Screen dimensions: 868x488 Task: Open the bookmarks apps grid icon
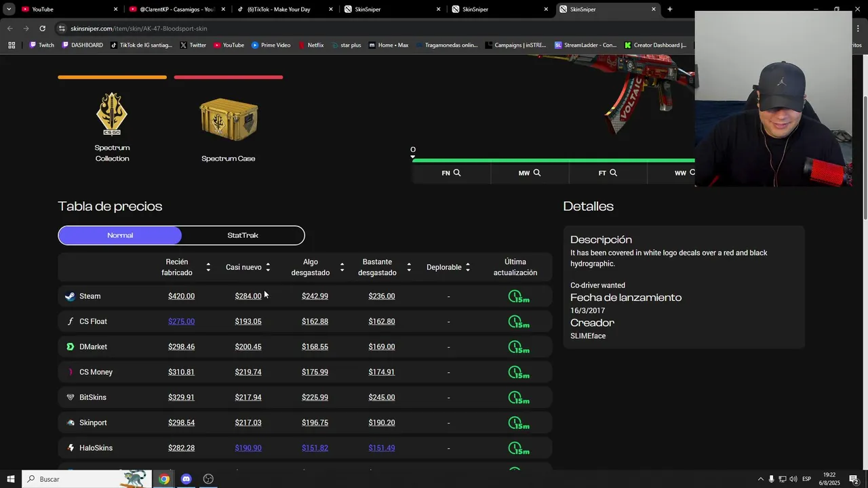click(x=12, y=45)
